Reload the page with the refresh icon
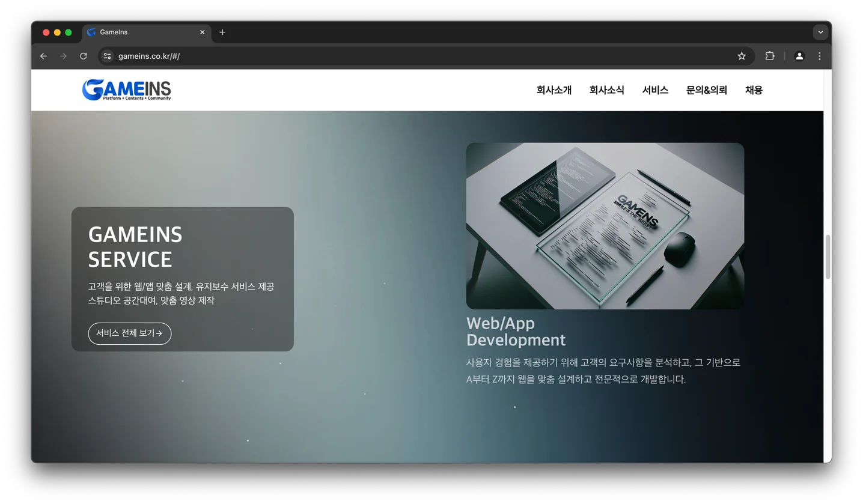The image size is (863, 504). click(84, 56)
